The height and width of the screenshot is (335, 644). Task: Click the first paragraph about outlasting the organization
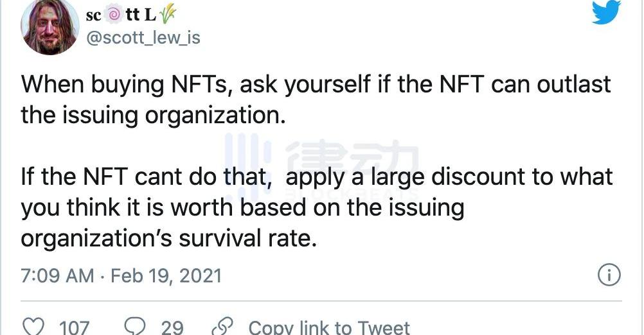click(316, 99)
